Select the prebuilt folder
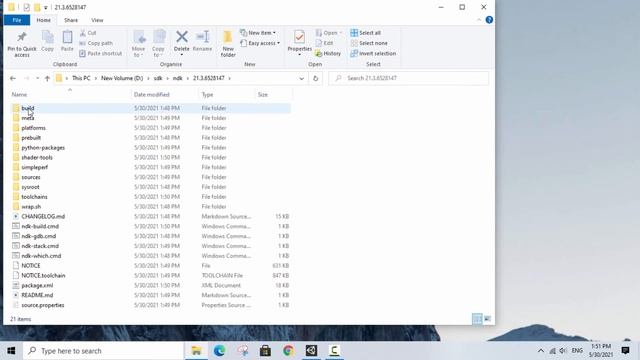Image resolution: width=640 pixels, height=360 pixels. click(x=31, y=138)
